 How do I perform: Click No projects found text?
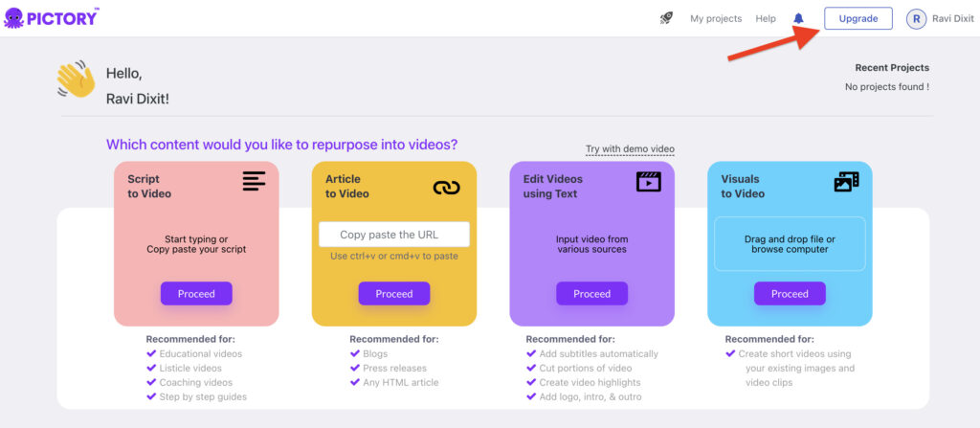tap(887, 87)
